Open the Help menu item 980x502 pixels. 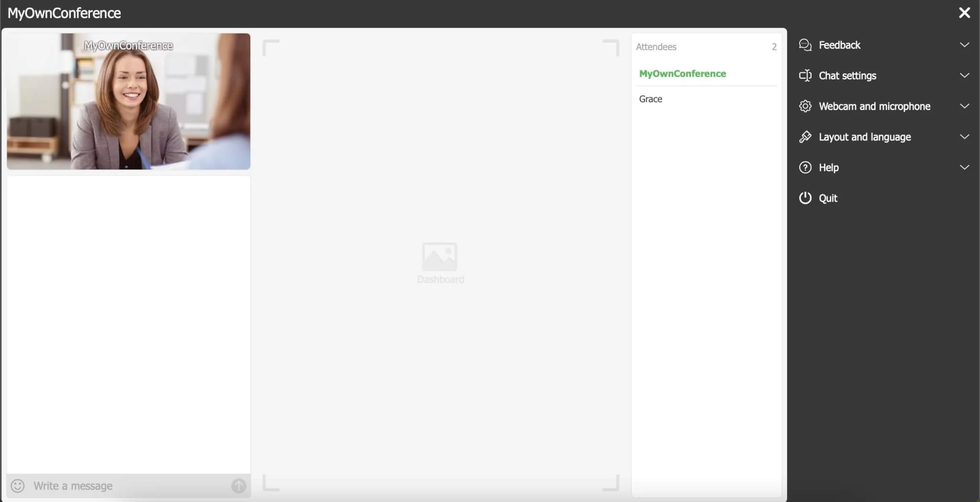[828, 167]
